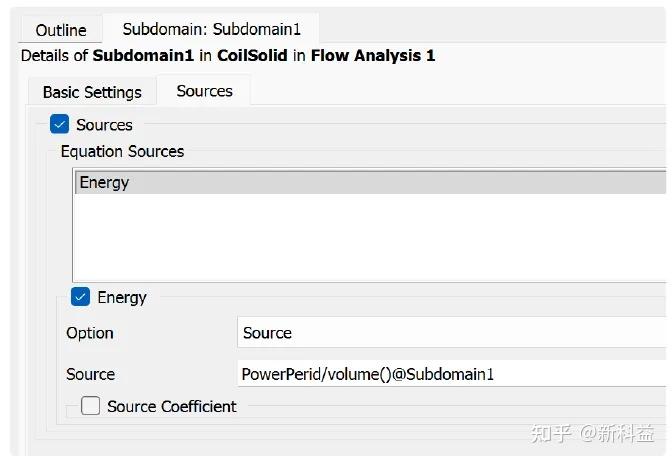
Task: Open the Option dropdown showing Source
Action: tap(452, 333)
